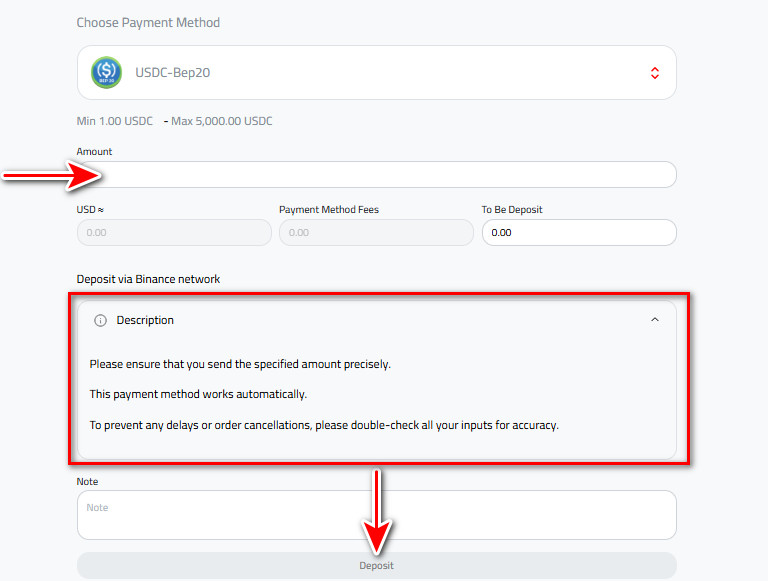Focus the Note text area
Screen dimensions: 768x581
[377, 515]
